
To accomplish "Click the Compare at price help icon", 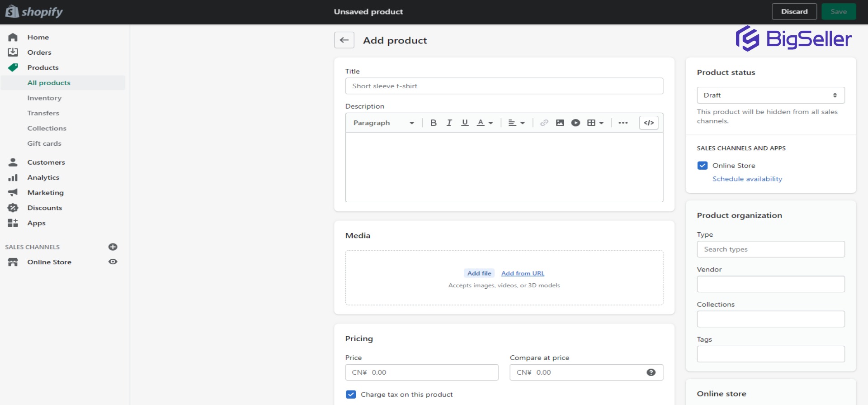I will click(651, 372).
